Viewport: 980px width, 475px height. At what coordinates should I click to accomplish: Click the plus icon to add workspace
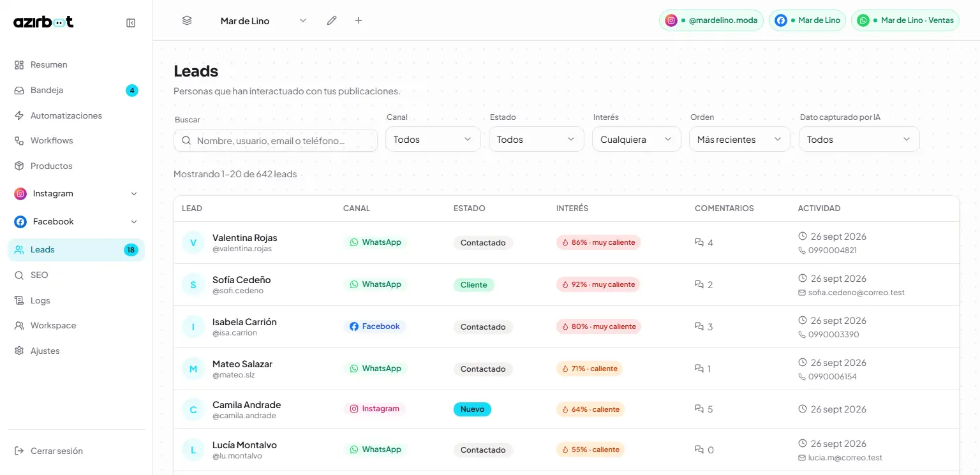359,20
